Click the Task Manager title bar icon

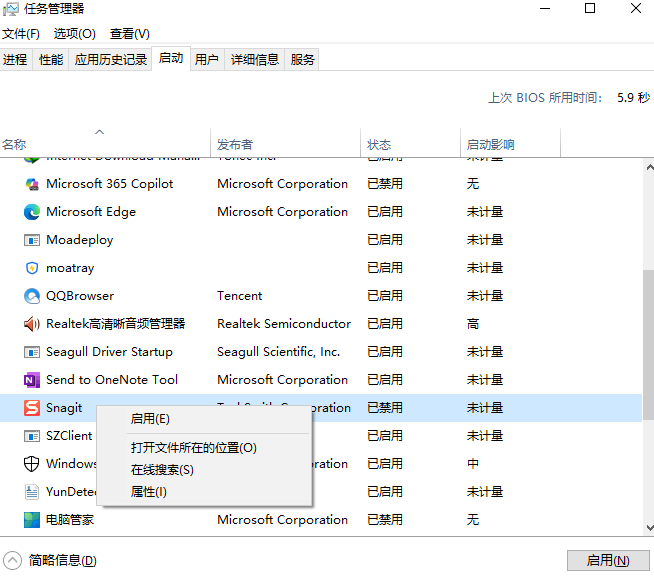[10, 9]
